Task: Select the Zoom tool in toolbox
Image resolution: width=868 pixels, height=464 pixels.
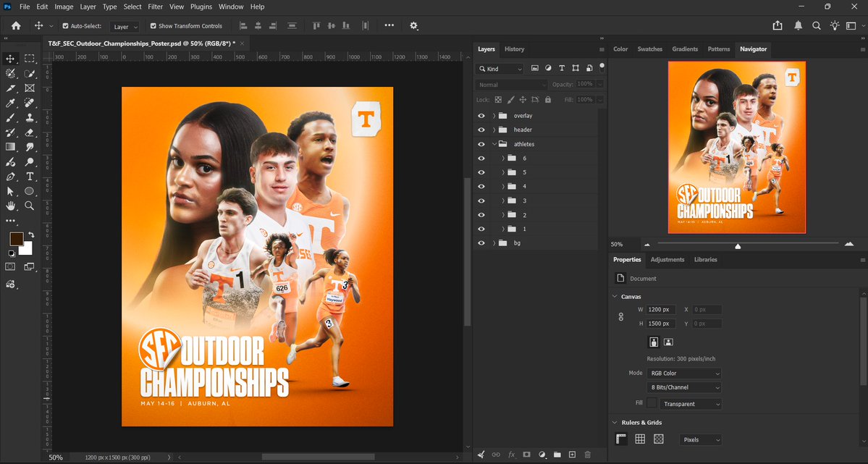Action: tap(30, 206)
